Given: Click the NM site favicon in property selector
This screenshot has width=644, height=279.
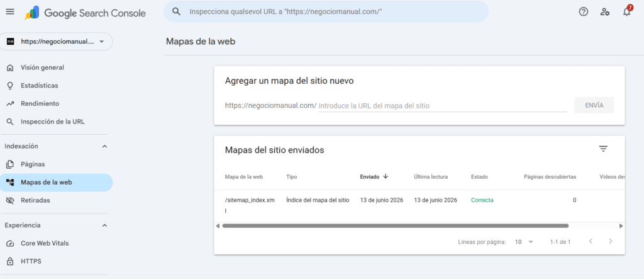Looking at the screenshot, I should (10, 42).
